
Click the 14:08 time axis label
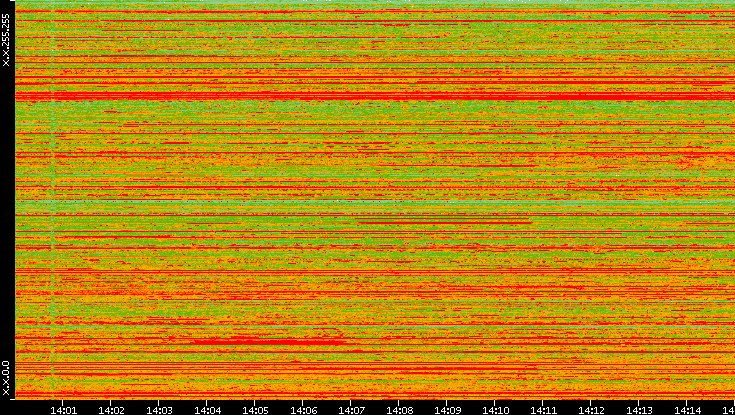(399, 410)
